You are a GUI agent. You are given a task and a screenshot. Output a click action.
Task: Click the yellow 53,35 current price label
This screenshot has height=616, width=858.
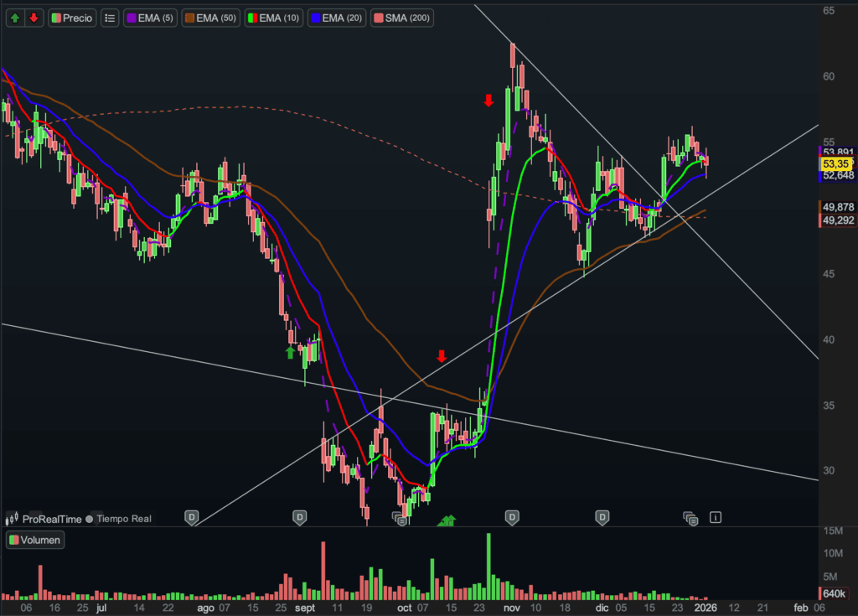[835, 164]
